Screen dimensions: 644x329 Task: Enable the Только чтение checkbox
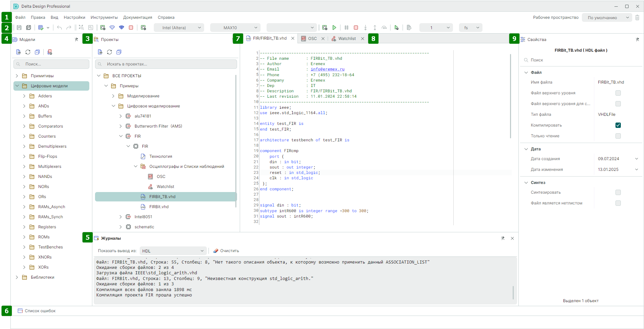click(x=618, y=136)
